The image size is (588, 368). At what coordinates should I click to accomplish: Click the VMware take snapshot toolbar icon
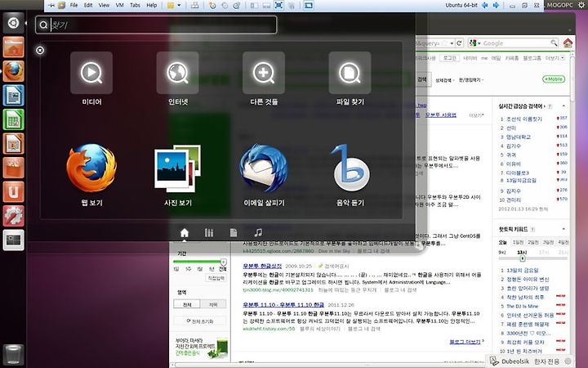pos(212,5)
